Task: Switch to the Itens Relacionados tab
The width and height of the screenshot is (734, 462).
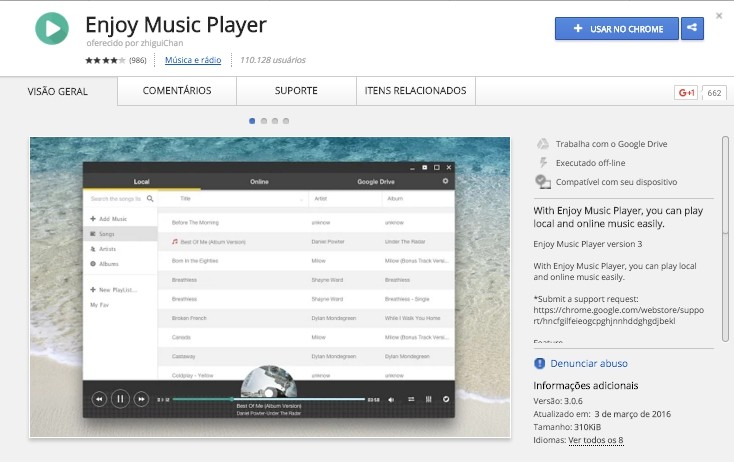Action: point(416,91)
